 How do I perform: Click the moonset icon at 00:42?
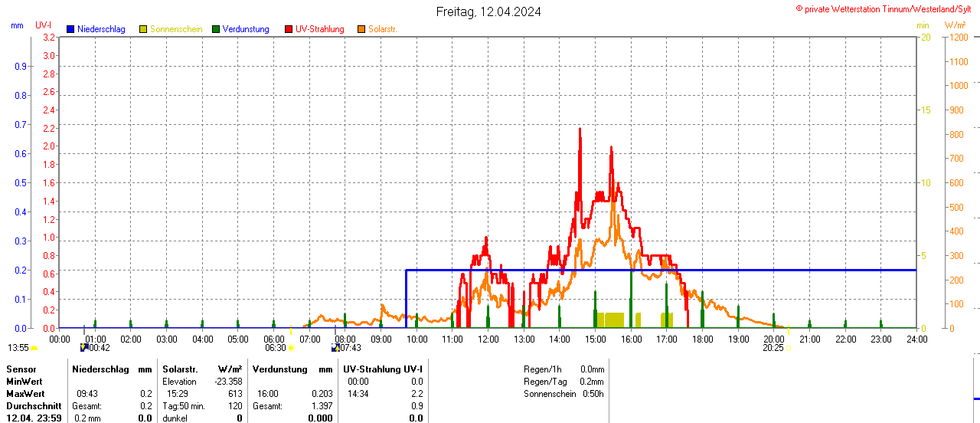84,348
